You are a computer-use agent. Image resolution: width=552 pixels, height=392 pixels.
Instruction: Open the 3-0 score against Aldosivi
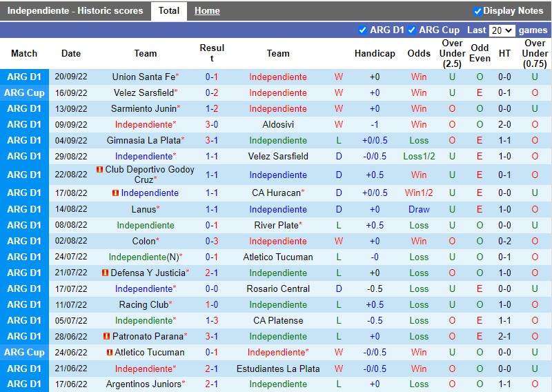pos(212,125)
